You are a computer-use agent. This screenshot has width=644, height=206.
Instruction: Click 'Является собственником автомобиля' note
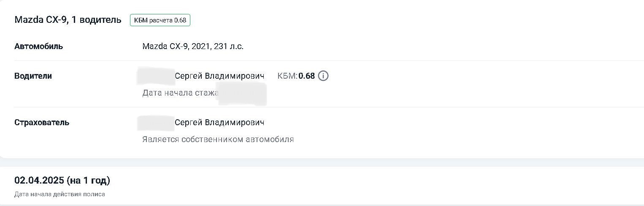[x=218, y=139]
